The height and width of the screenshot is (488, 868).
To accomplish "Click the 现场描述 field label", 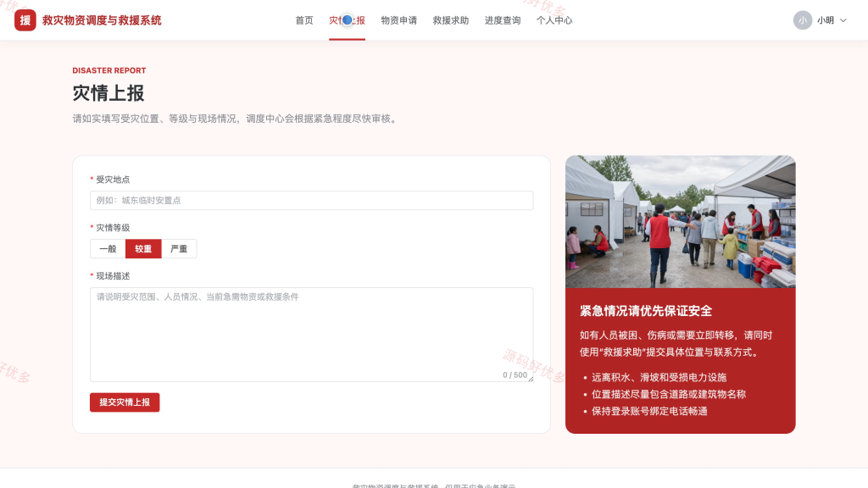I will click(x=113, y=275).
